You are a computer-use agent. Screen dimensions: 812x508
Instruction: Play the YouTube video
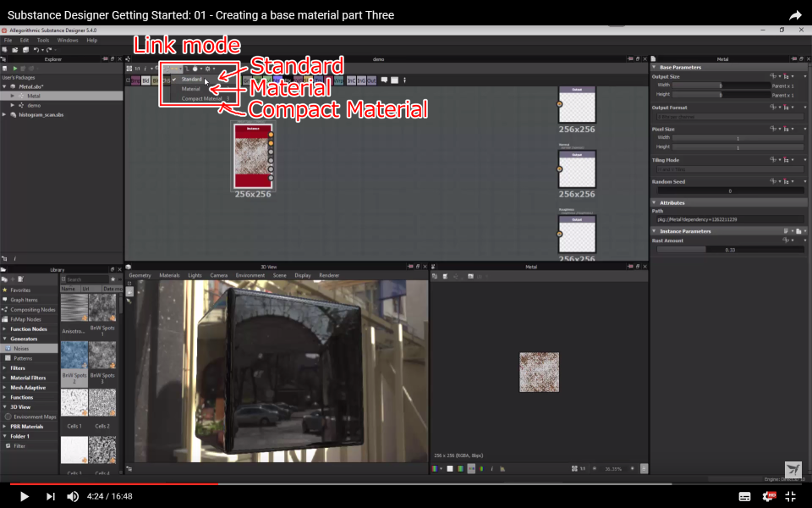(x=24, y=496)
